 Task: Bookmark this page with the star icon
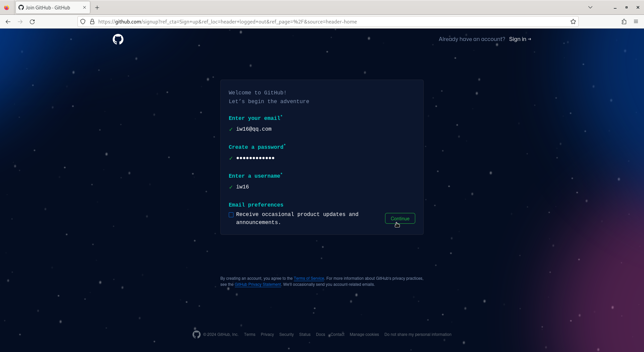pyautogui.click(x=573, y=22)
